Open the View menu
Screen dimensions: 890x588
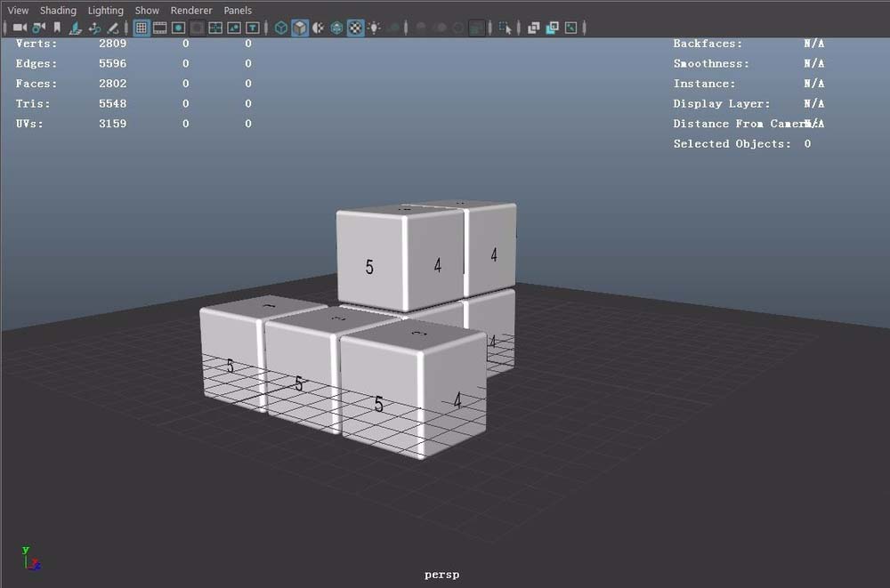pos(17,10)
